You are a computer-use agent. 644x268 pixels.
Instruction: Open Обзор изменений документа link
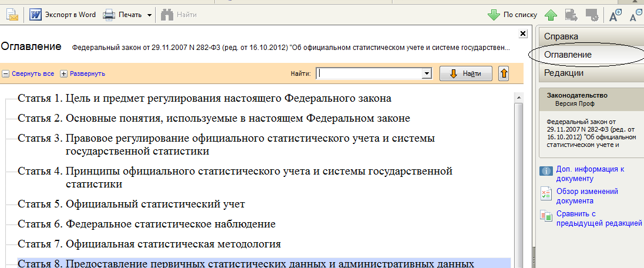[x=587, y=196]
